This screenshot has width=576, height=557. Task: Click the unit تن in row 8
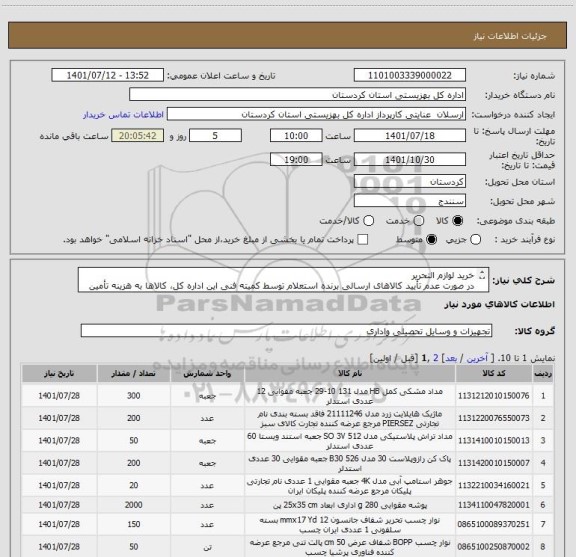207,547
